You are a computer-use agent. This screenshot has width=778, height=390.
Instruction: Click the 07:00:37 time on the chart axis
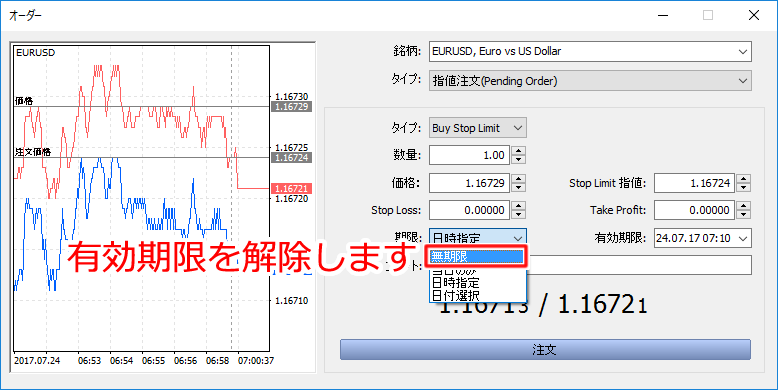[x=256, y=361]
